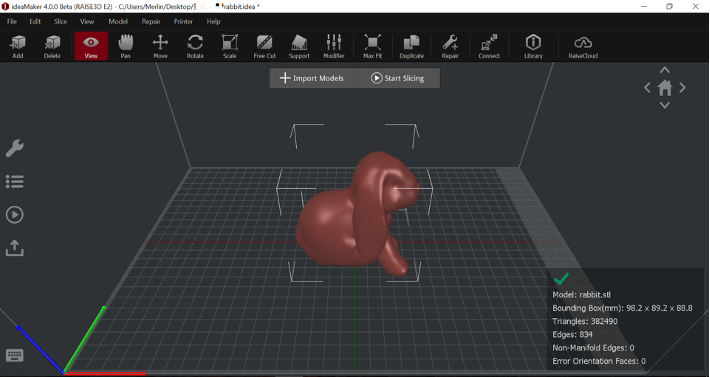The height and width of the screenshot is (377, 710).
Task: Select the Move tool
Action: (x=160, y=46)
